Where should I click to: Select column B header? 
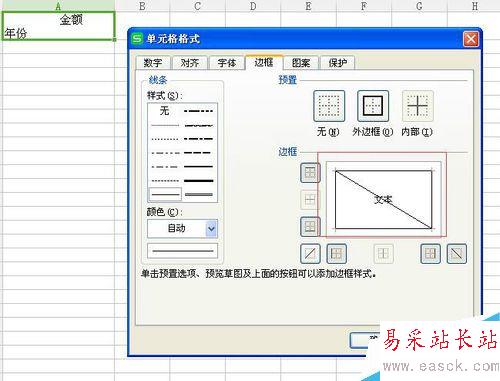tap(142, 5)
